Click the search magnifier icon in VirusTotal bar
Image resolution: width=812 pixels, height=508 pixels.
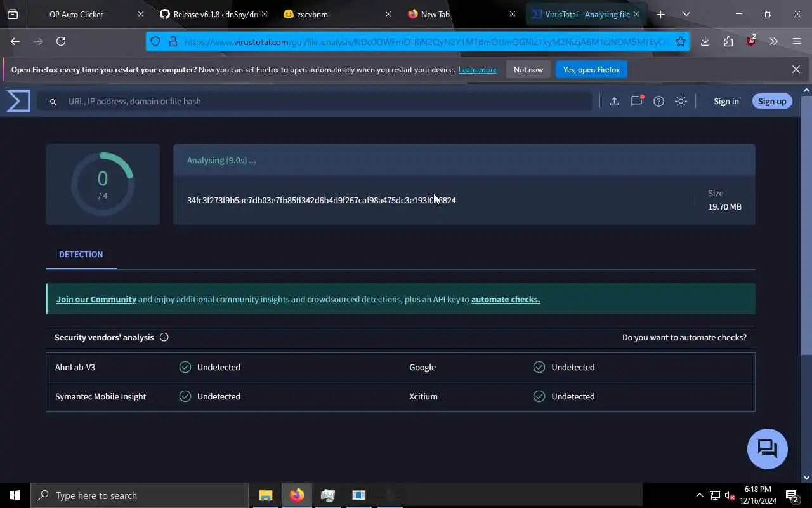[x=53, y=102]
